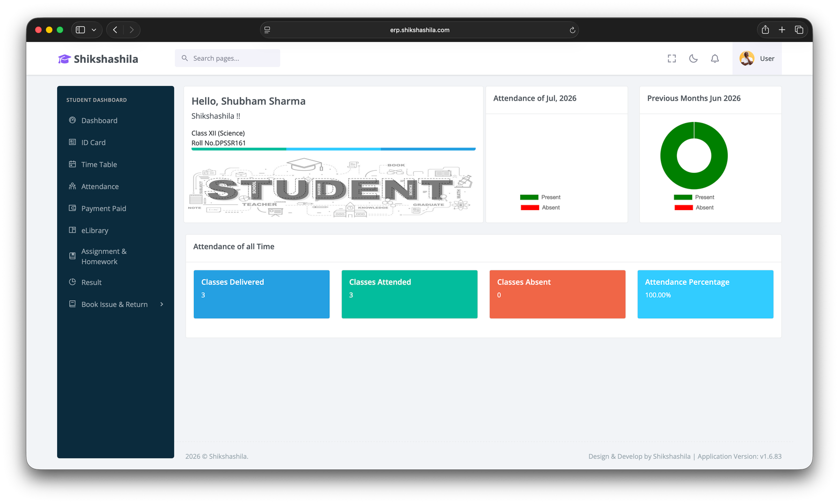This screenshot has width=839, height=504.
Task: Toggle the Safari sidebar button
Action: click(80, 30)
